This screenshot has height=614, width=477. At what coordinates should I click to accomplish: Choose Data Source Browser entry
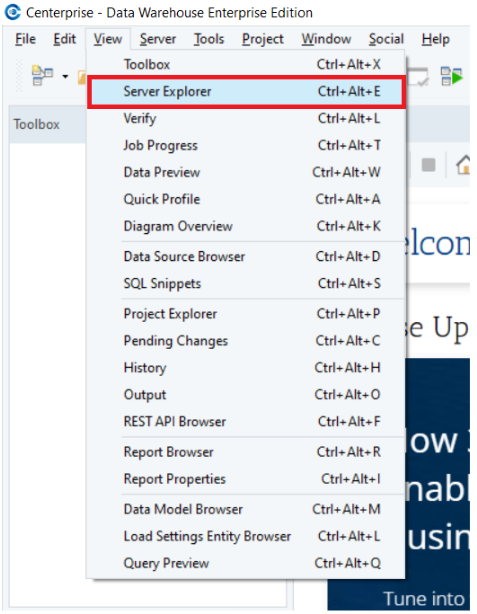(246, 256)
